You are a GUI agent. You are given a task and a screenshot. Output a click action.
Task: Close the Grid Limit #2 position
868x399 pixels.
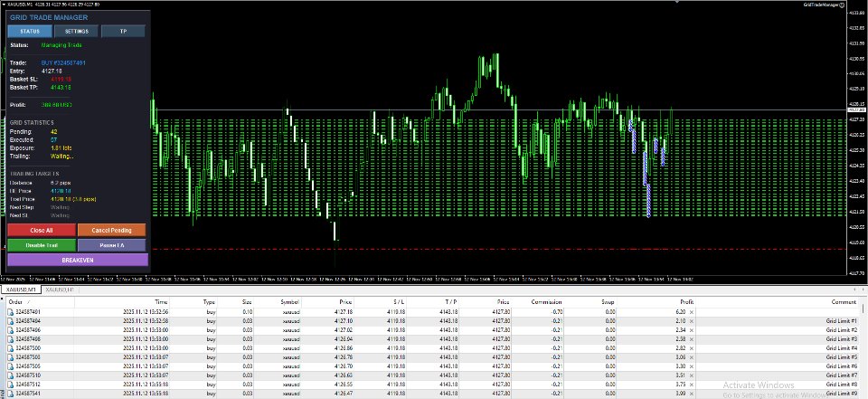pos(692,329)
